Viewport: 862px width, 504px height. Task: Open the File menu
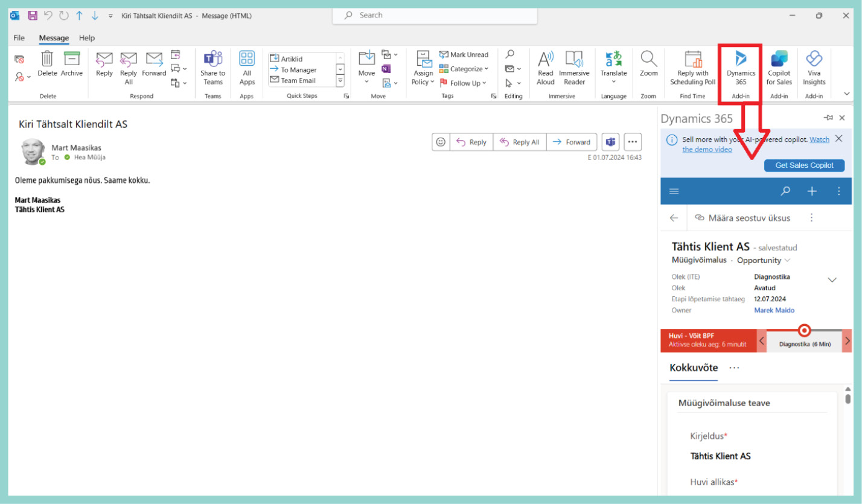click(19, 37)
